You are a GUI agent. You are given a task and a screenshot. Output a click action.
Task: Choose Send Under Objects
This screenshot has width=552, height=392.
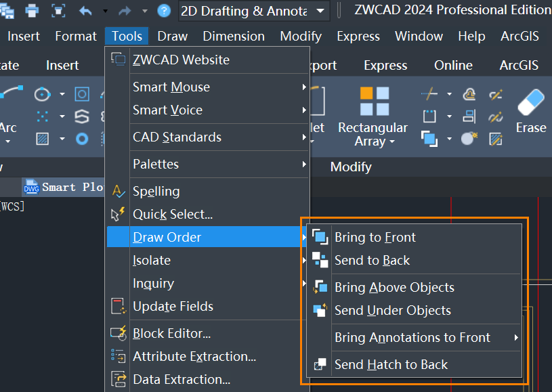pyautogui.click(x=415, y=311)
